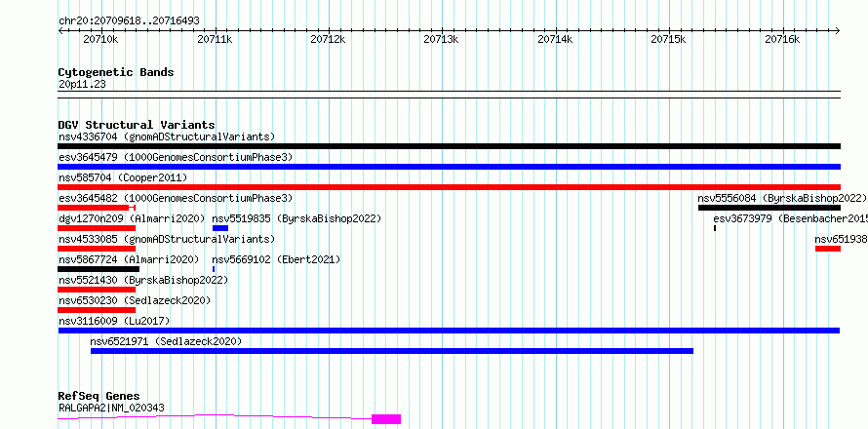Viewport: 868px width, 429px height.
Task: Select the red nsv651938 variant bar
Action: point(828,249)
